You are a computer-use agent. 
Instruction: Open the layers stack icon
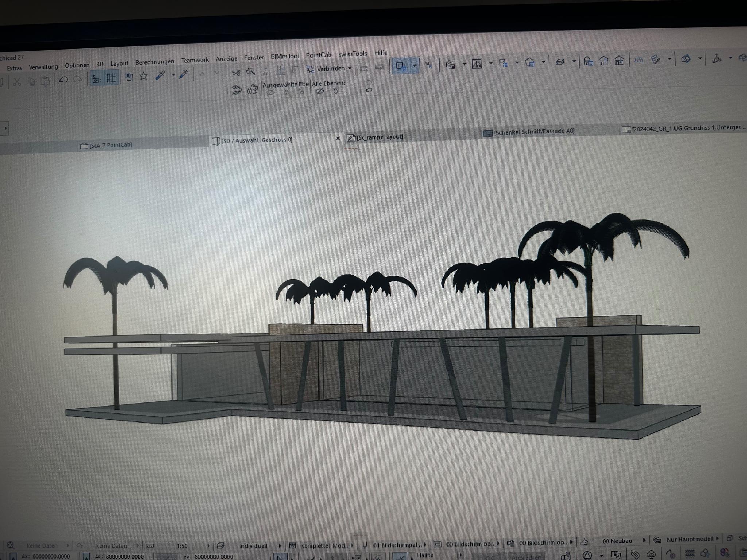pos(560,62)
